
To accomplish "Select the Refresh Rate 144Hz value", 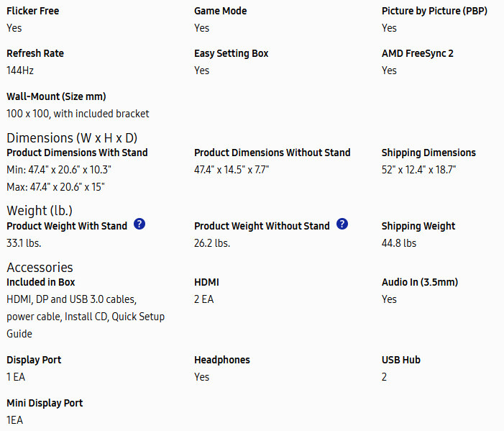I will [x=20, y=71].
